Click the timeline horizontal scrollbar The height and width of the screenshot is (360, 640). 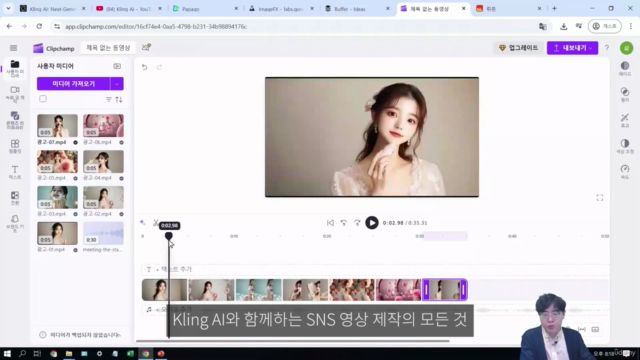(293, 341)
